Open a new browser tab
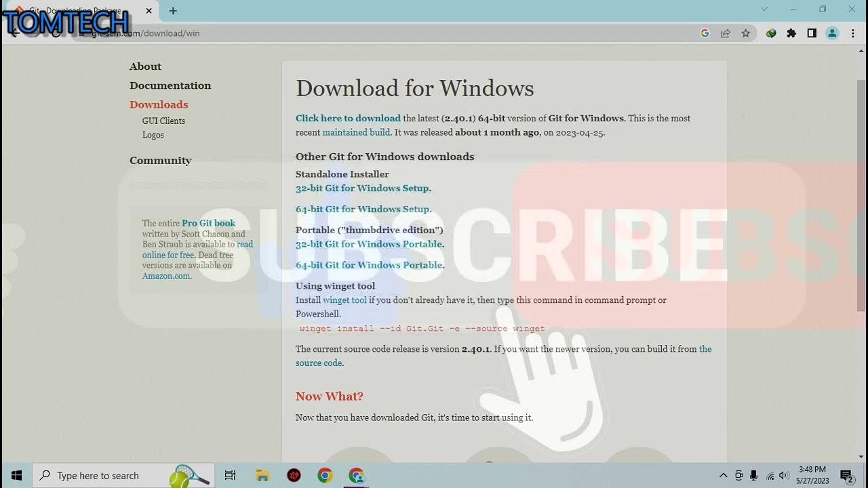 click(x=173, y=11)
